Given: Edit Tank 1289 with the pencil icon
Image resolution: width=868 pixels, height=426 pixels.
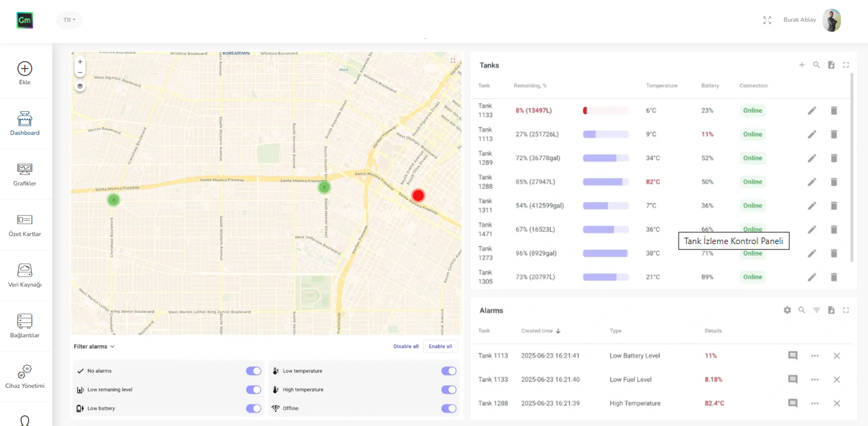Looking at the screenshot, I should click(x=812, y=158).
